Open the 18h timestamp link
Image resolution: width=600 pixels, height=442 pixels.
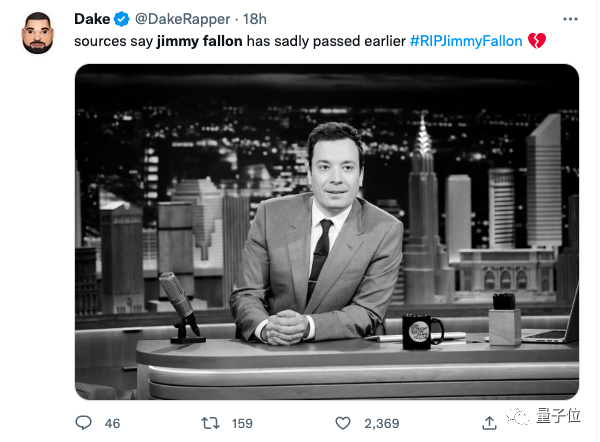tap(254, 19)
